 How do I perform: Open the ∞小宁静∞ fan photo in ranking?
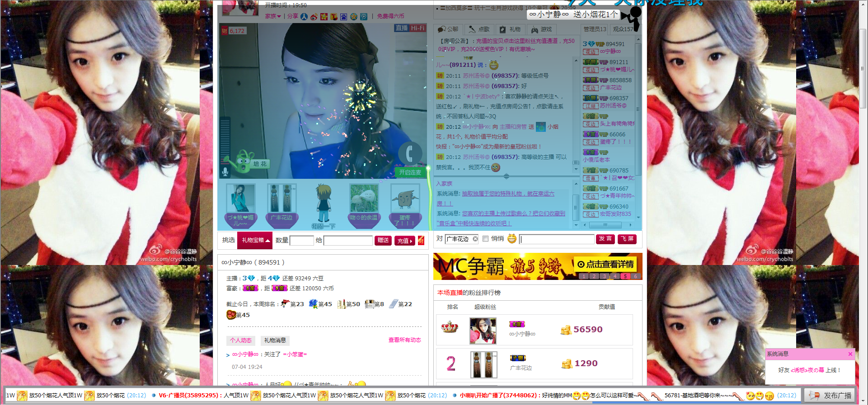point(483,331)
